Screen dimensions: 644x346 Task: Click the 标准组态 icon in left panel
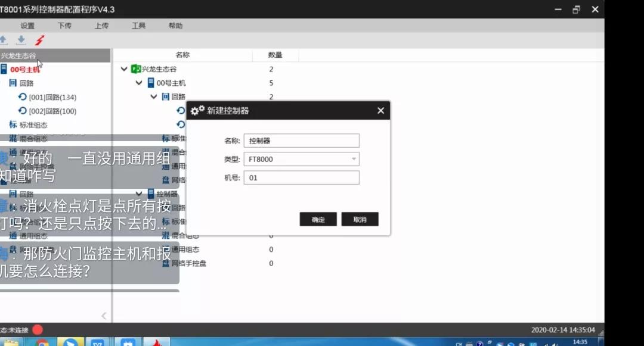click(x=13, y=124)
